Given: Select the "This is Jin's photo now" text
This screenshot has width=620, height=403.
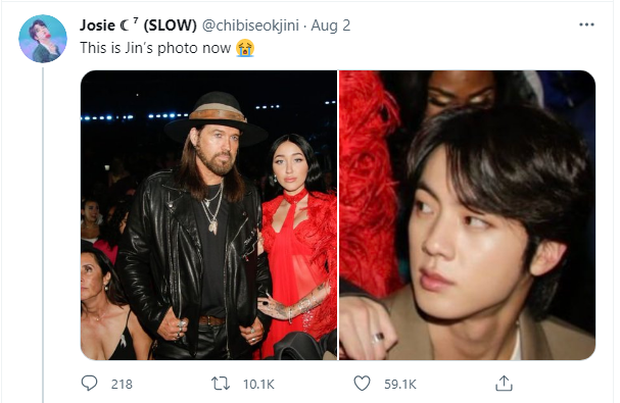Looking at the screenshot, I should [x=155, y=48].
